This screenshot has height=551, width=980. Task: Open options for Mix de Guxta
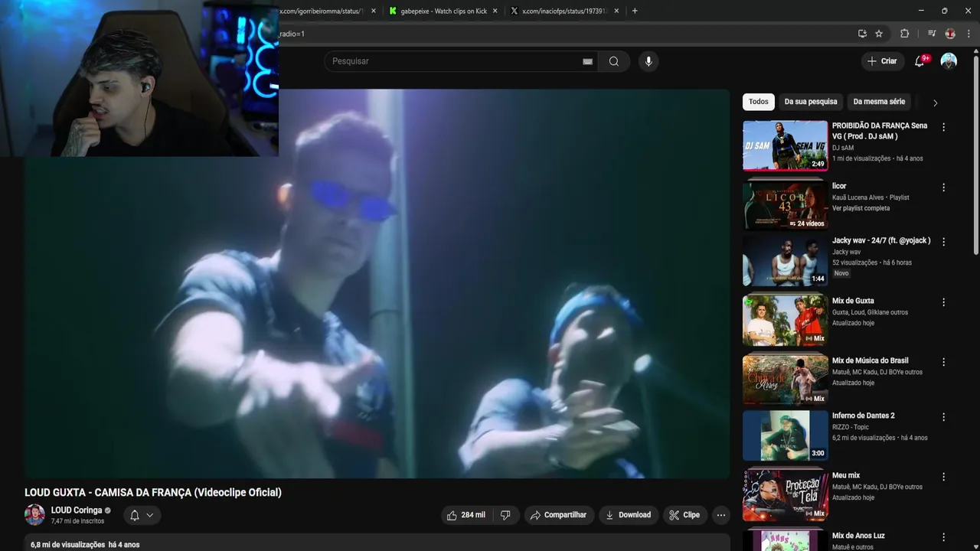click(x=943, y=302)
